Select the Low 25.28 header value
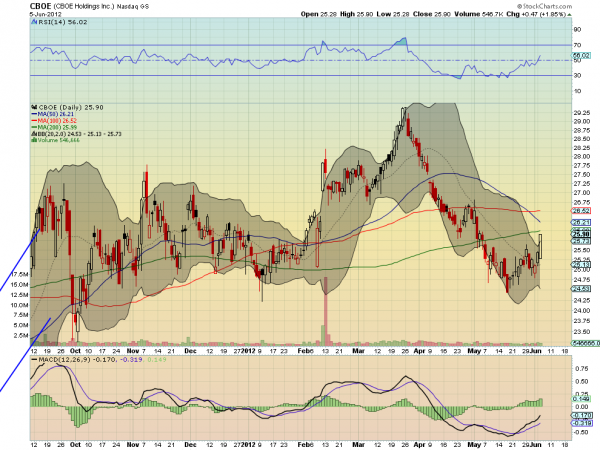The width and height of the screenshot is (600, 450). tap(393, 14)
